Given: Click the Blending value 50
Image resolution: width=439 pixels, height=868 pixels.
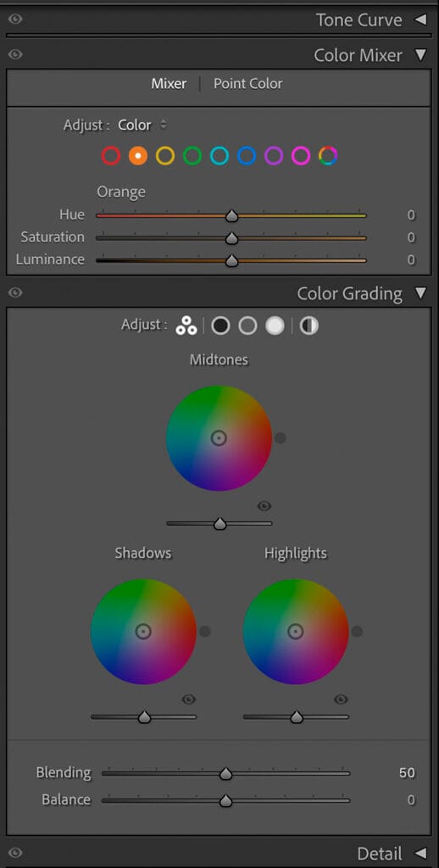Looking at the screenshot, I should [x=407, y=773].
